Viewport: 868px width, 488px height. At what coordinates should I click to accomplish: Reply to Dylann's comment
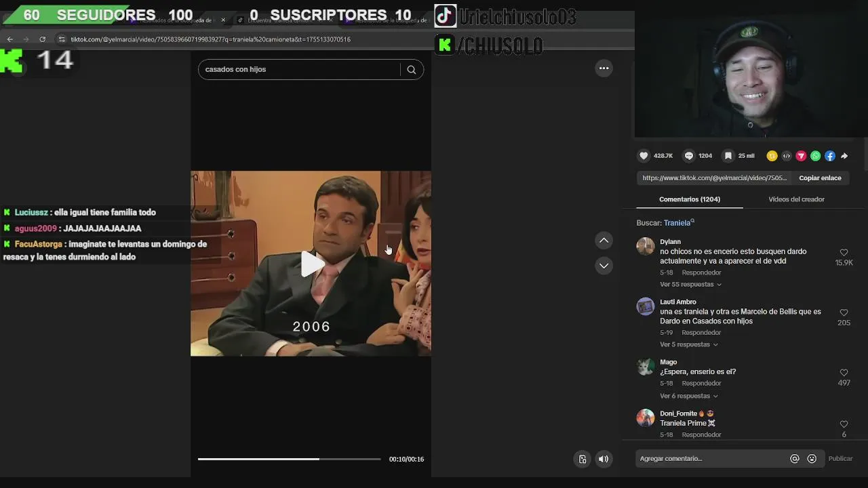(701, 272)
